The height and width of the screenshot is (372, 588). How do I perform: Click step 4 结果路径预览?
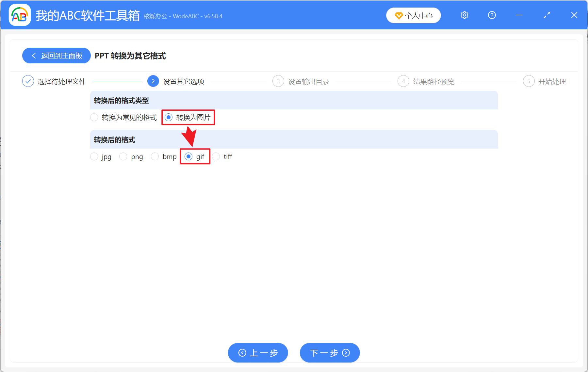tap(403, 81)
